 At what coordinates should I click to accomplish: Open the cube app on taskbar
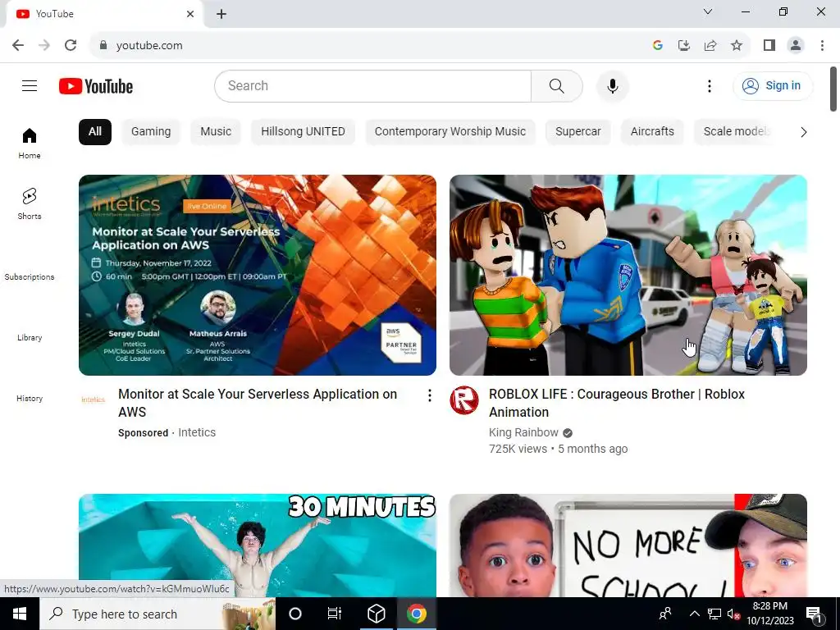click(376, 614)
